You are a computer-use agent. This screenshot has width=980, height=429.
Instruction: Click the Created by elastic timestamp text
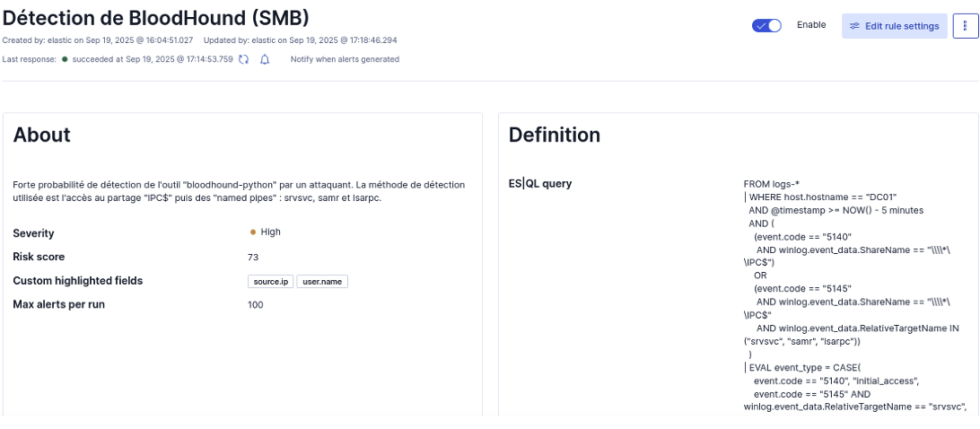pyautogui.click(x=98, y=40)
